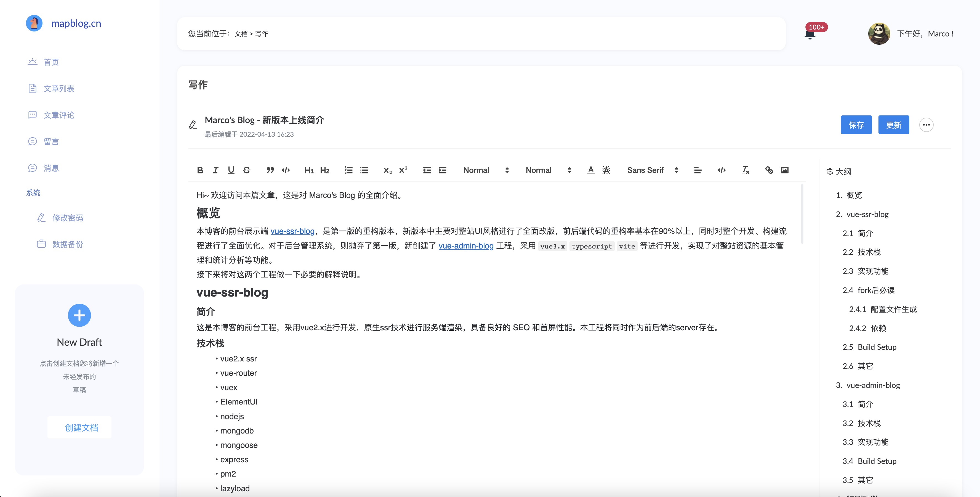Open the background highlight color picker
The height and width of the screenshot is (497, 980).
(606, 170)
